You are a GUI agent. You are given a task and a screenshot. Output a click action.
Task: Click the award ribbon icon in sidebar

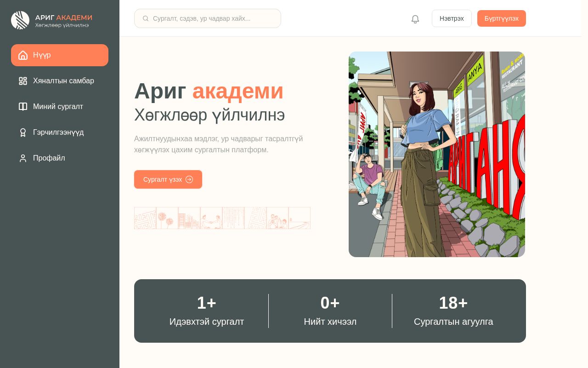point(23,132)
